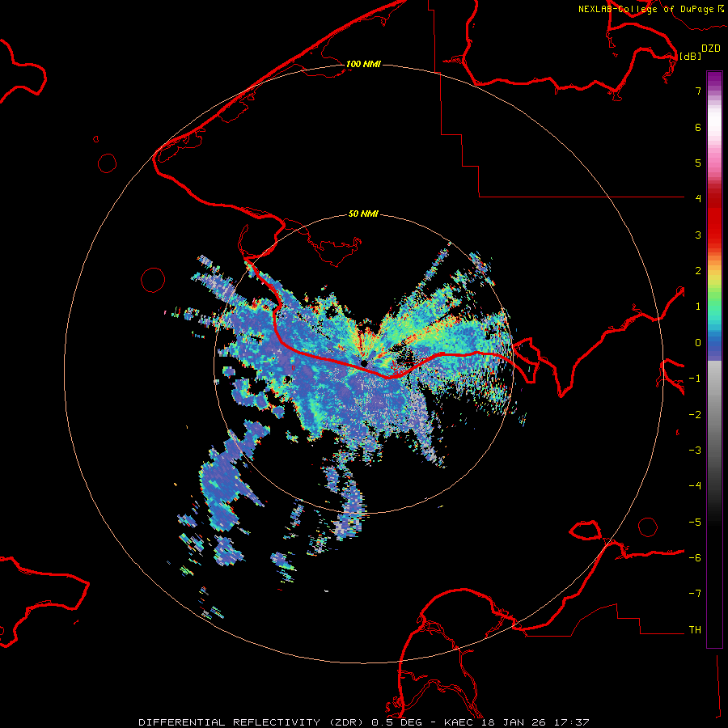Click the black radar site dot at center
Image resolution: width=728 pixels, height=728 pixels.
click(x=364, y=363)
